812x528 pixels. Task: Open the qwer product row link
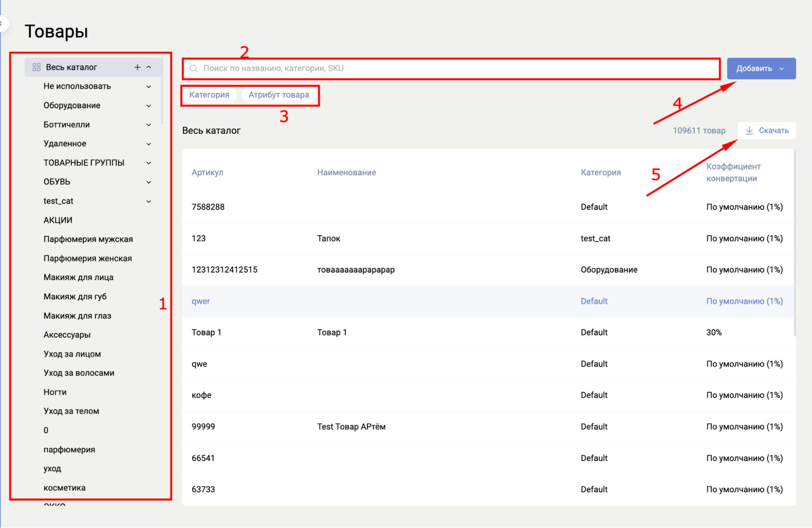201,301
